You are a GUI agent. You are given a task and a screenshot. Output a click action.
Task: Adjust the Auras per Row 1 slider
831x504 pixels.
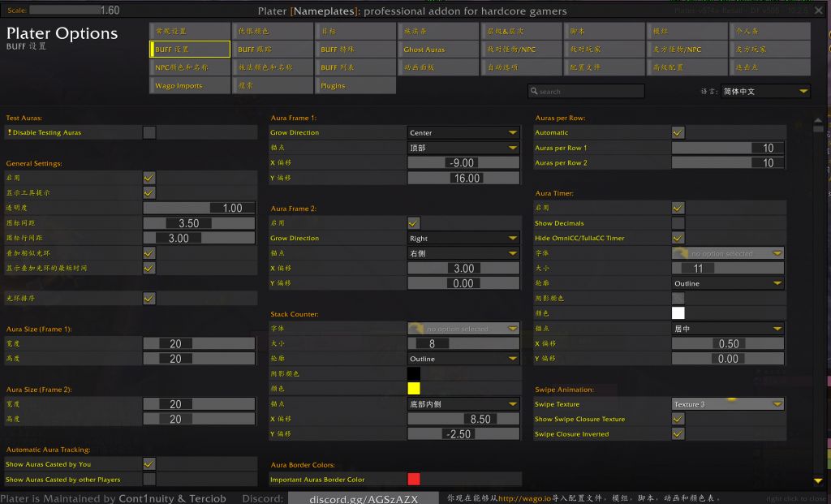(728, 148)
